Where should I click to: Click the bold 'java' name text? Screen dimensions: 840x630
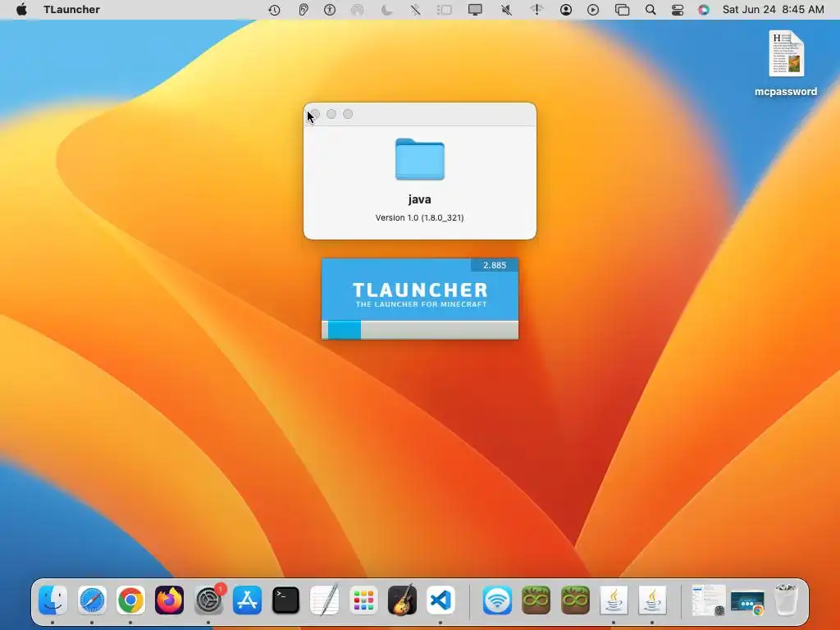click(419, 199)
